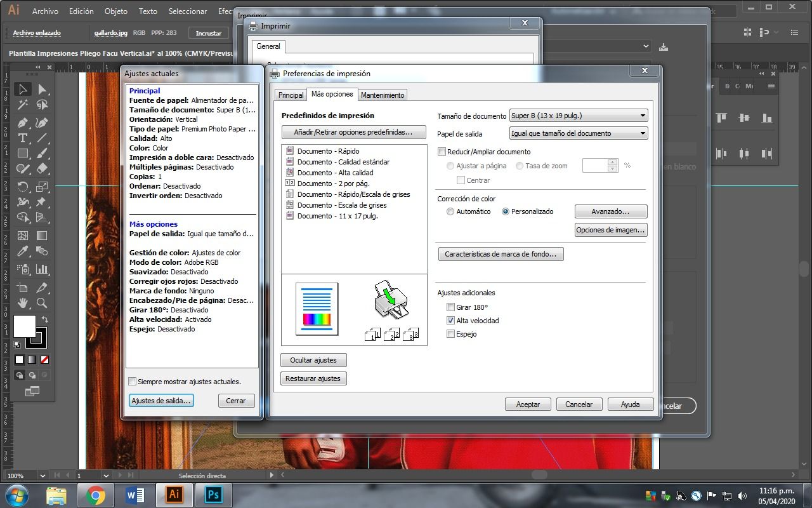Enable the Girar 180° checkbox
Image resolution: width=812 pixels, height=508 pixels.
coord(451,307)
